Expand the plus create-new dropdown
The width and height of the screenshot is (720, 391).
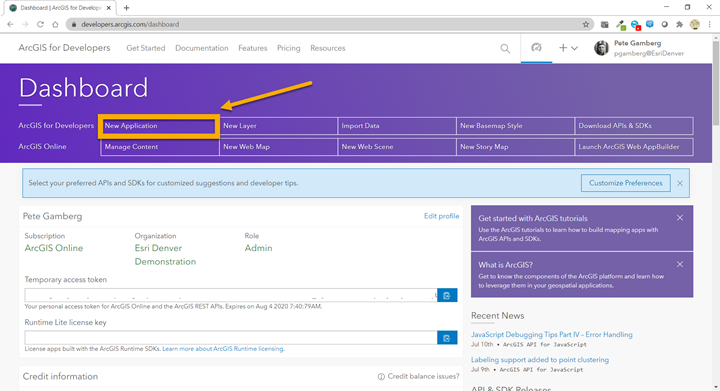[568, 48]
